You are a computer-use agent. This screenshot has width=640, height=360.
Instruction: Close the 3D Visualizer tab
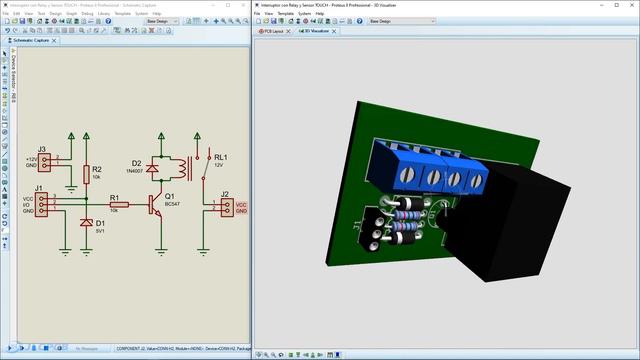334,31
